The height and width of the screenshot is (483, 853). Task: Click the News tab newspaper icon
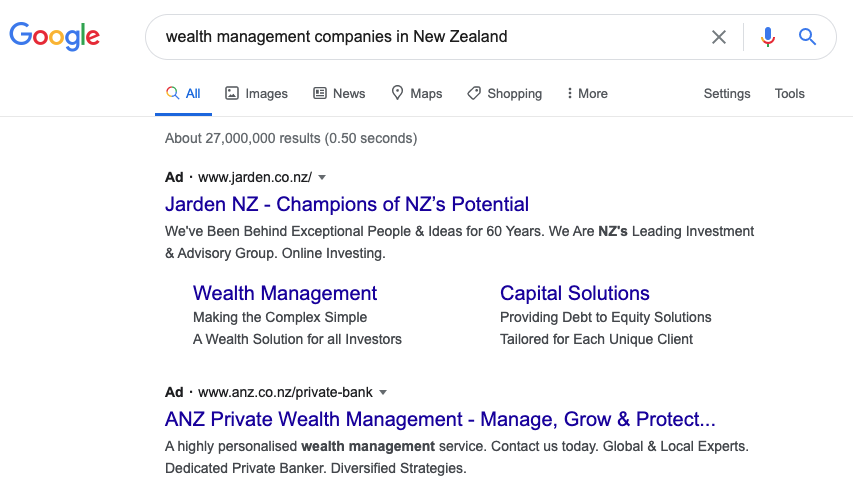click(x=320, y=94)
